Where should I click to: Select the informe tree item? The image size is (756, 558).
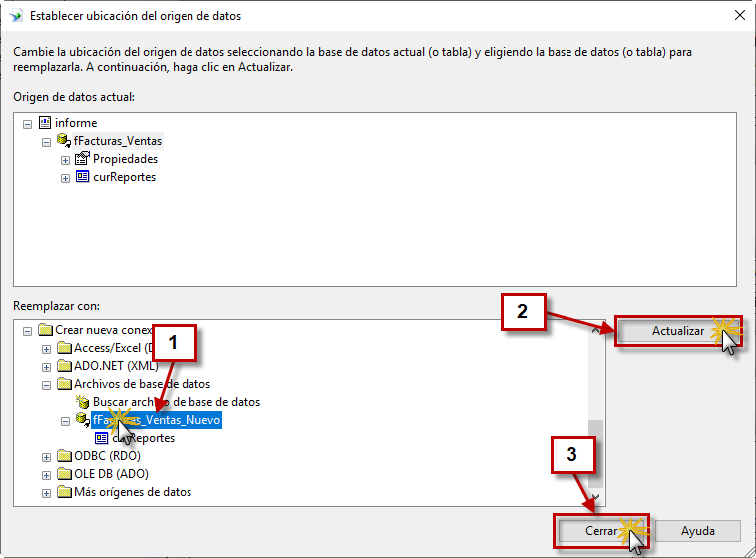(76, 123)
